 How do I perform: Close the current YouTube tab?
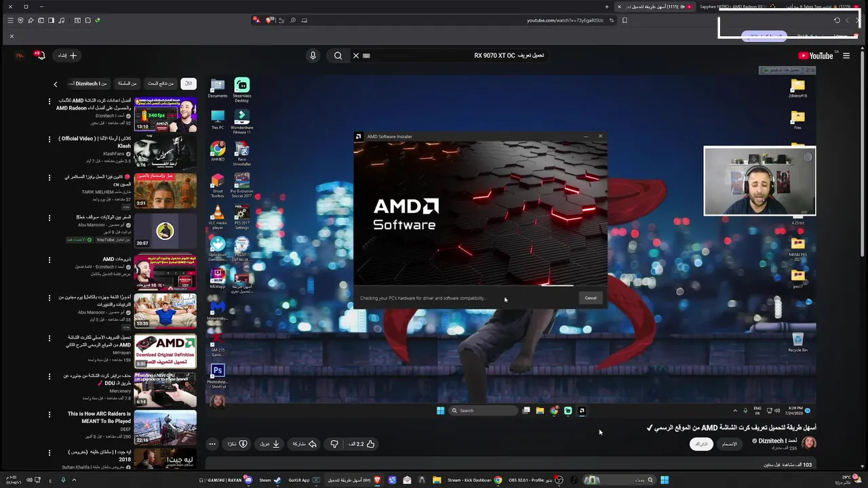pyautogui.click(x=618, y=7)
